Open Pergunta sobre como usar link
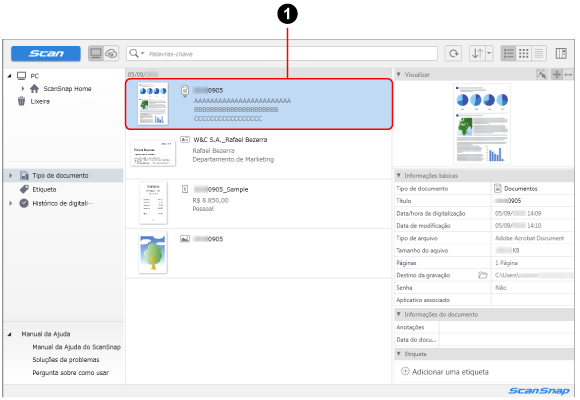The width and height of the screenshot is (580, 400). tap(71, 373)
